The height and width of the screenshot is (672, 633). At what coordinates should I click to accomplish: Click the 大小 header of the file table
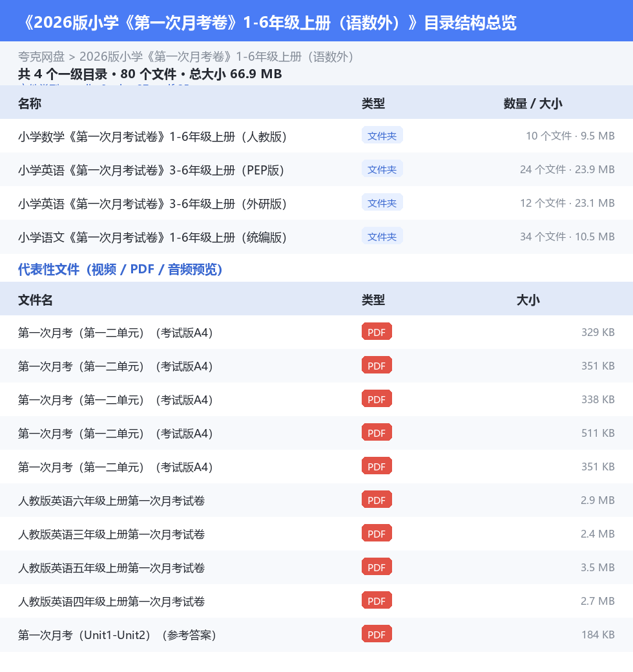[x=528, y=300]
